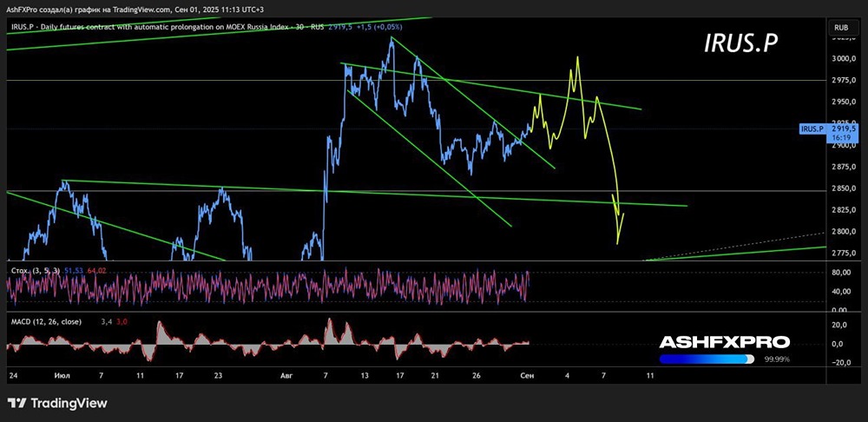Click the 21 date label on the time axis

[x=435, y=375]
